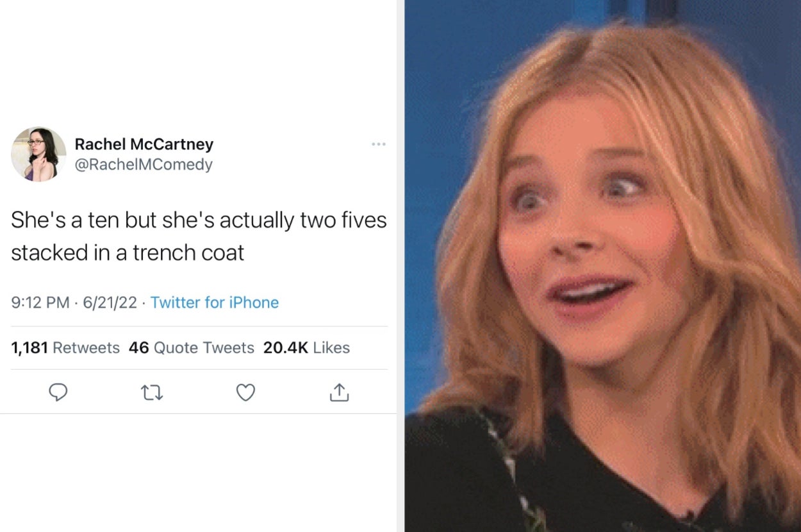Open Rachel McCartney's profile picture
Viewport: 801px width, 532px height.
38,154
